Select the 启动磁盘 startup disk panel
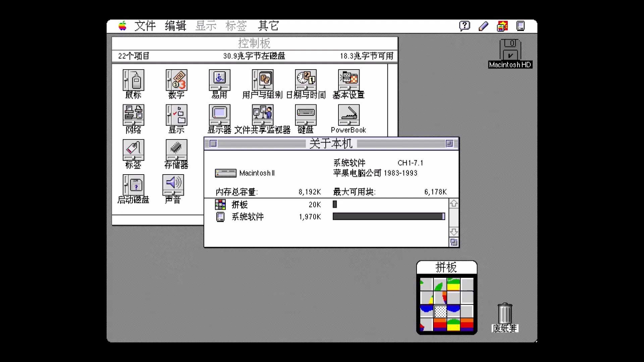 coord(133,185)
